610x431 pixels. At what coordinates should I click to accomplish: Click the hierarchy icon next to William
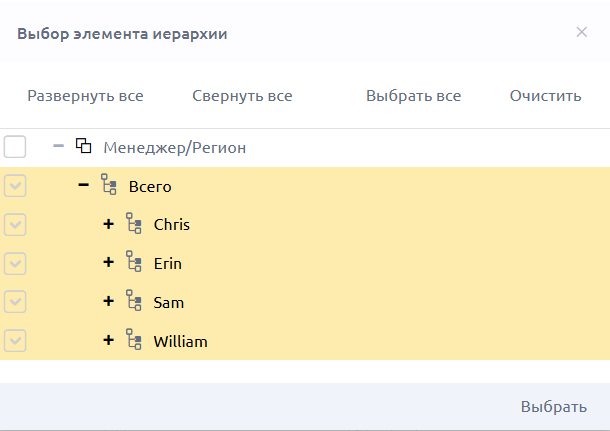click(x=134, y=340)
